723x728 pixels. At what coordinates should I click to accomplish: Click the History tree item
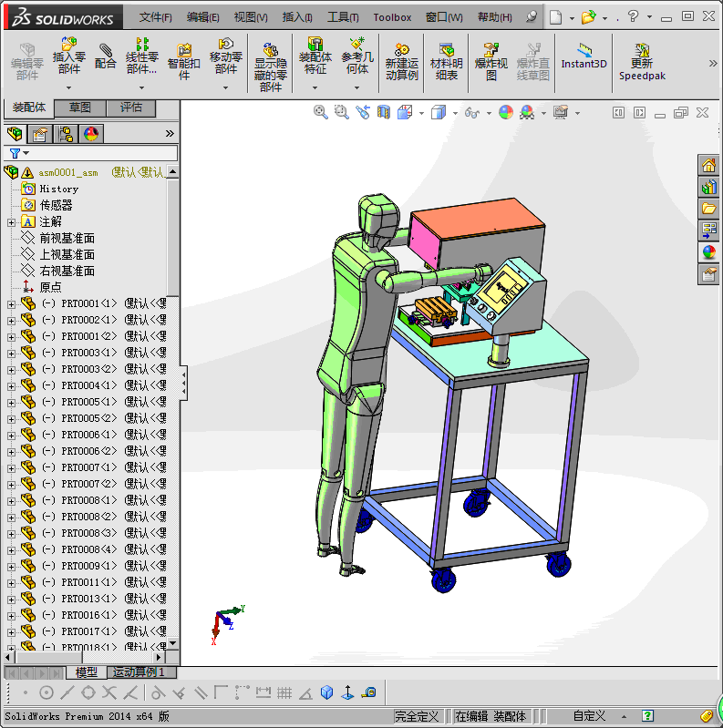[58, 189]
